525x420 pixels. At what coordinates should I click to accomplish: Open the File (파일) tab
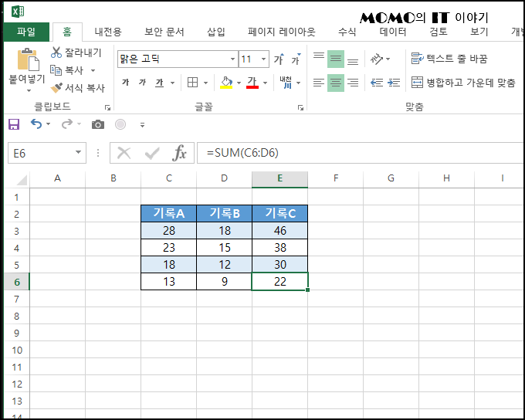point(26,32)
